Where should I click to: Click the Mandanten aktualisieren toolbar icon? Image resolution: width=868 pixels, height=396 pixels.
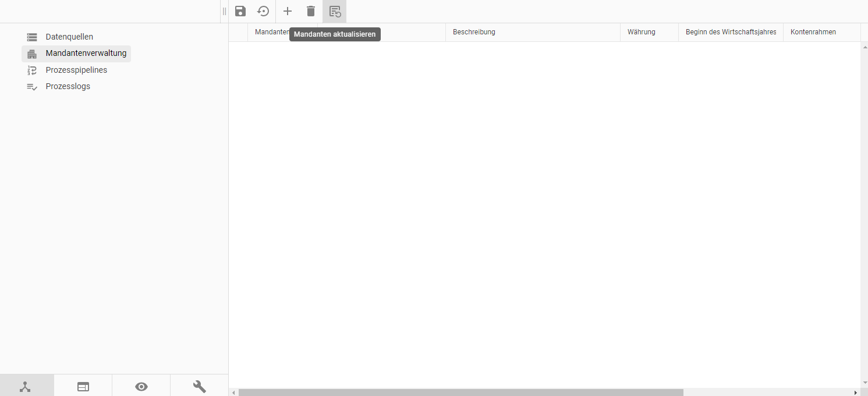pos(335,11)
